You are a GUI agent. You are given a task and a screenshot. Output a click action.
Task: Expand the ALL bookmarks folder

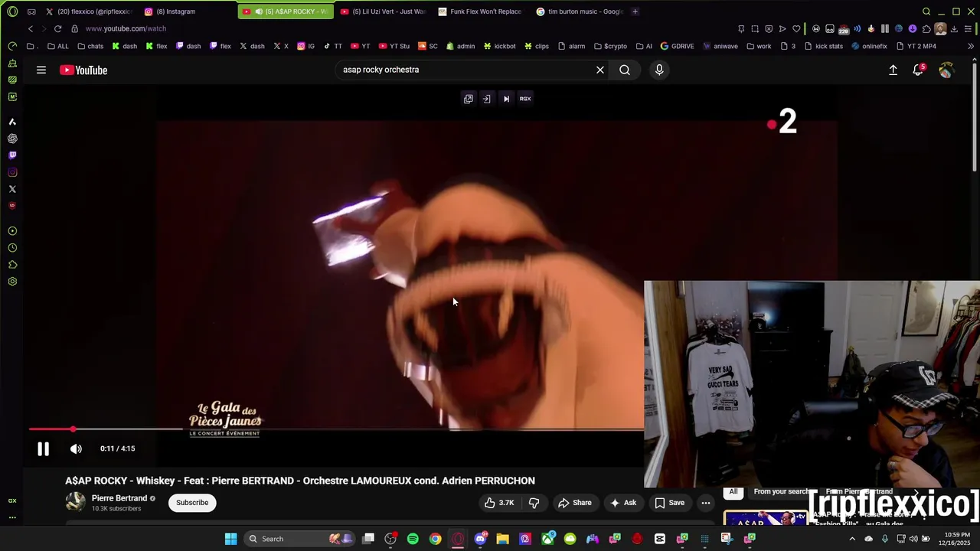click(x=57, y=46)
